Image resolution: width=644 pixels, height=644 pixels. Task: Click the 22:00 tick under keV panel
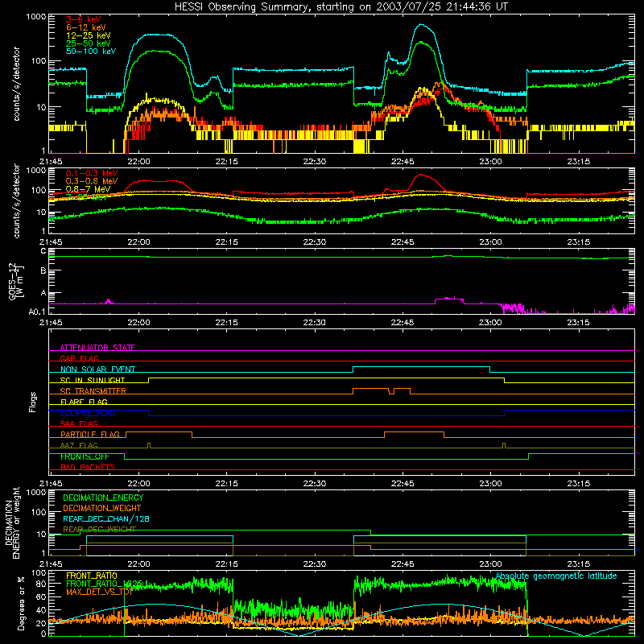pyautogui.click(x=138, y=162)
